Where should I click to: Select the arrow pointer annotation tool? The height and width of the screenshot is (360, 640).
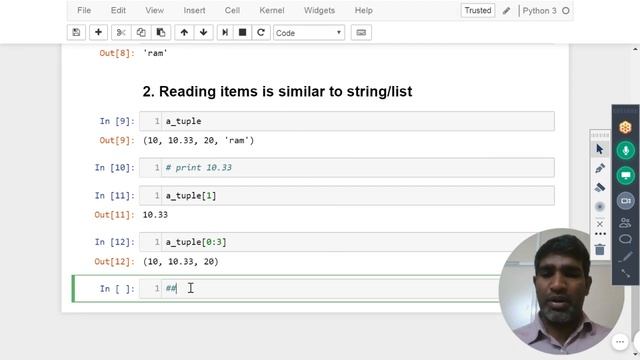pyautogui.click(x=600, y=149)
